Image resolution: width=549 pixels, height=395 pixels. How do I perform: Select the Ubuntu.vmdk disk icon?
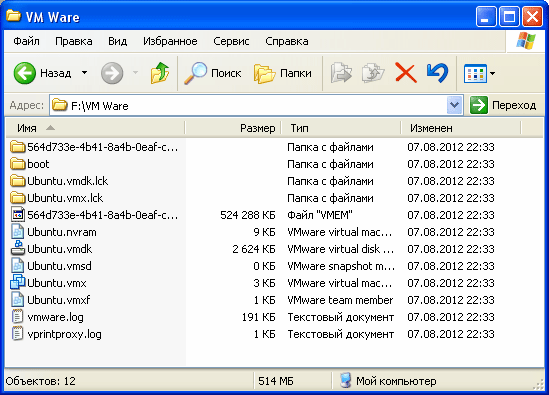pyautogui.click(x=18, y=249)
